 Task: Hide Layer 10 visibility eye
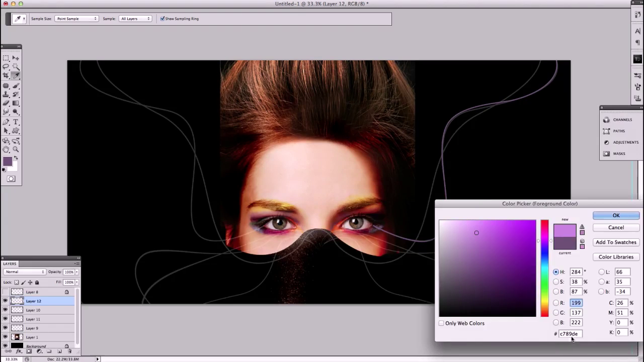[x=5, y=310]
